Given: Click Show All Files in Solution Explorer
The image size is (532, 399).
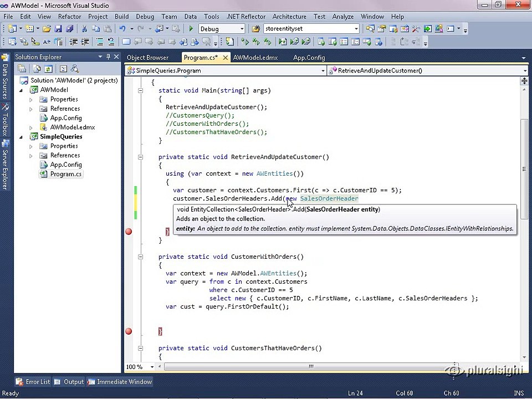Looking at the screenshot, I should click(x=37, y=69).
